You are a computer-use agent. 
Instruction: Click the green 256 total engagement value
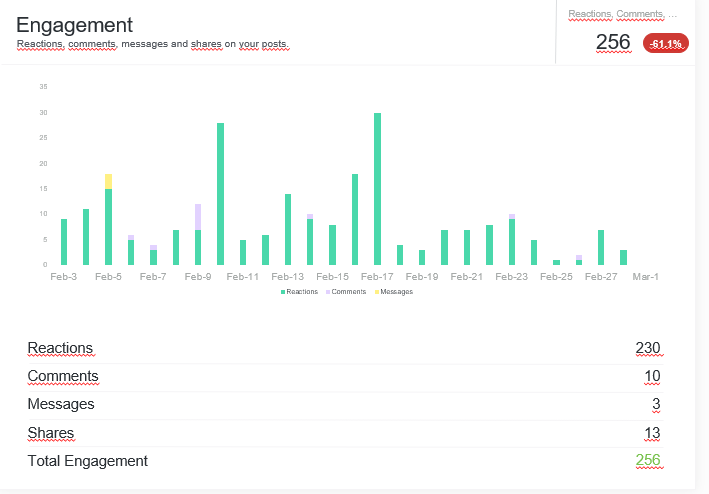click(x=647, y=460)
